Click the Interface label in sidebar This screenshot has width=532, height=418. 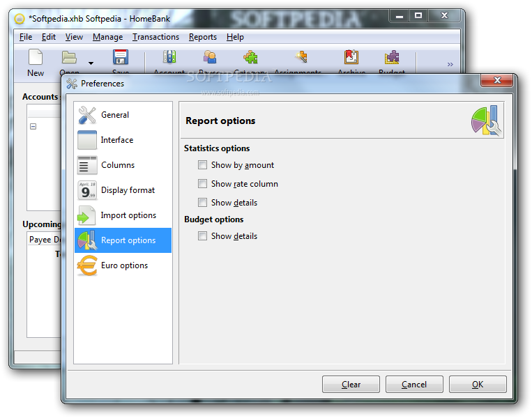(117, 140)
